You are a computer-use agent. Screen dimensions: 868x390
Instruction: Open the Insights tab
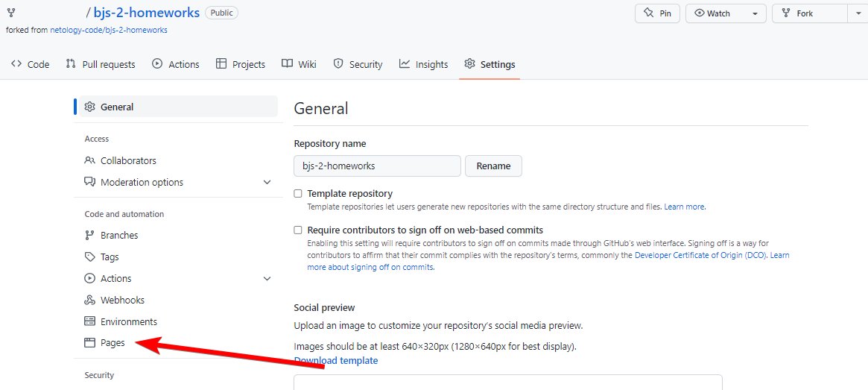click(423, 64)
